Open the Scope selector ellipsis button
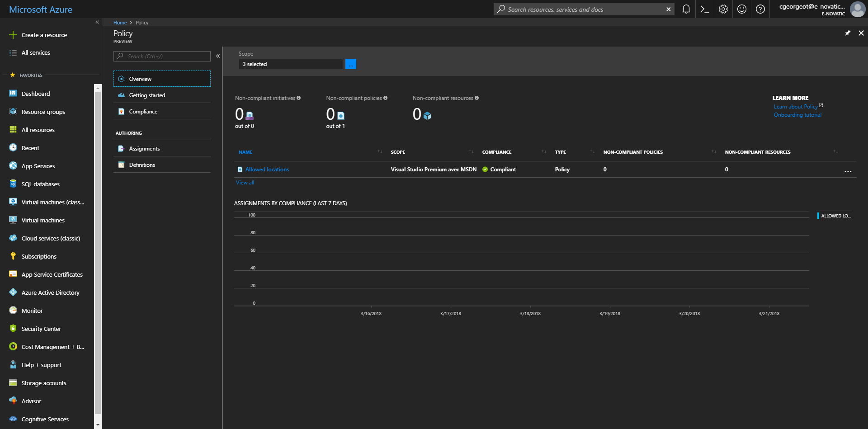Image resolution: width=868 pixels, height=429 pixels. click(x=350, y=64)
